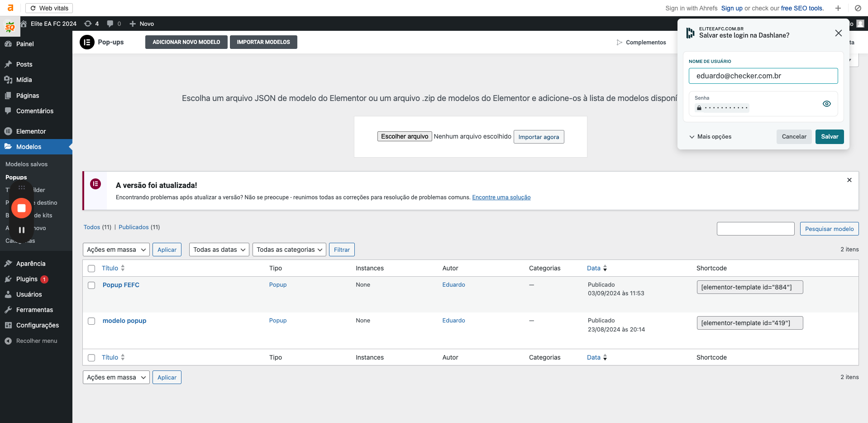Select the modelo popup row checkbox
The image size is (868, 423).
[x=91, y=321]
